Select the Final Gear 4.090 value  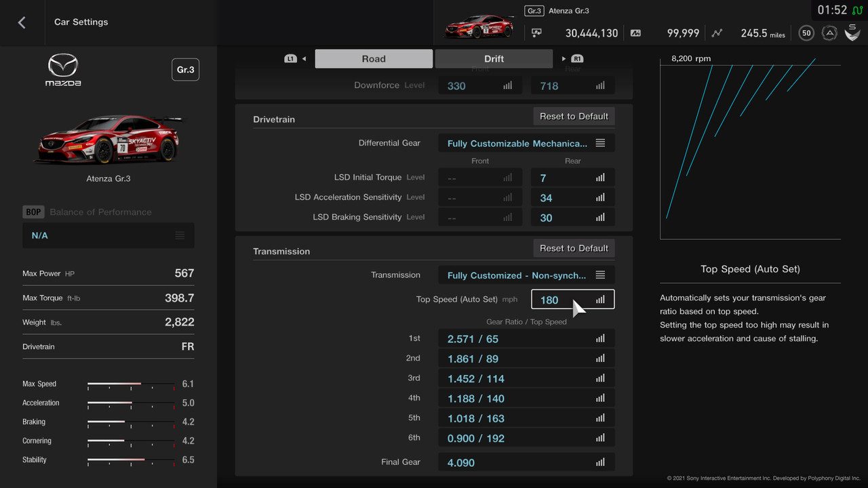click(x=526, y=462)
